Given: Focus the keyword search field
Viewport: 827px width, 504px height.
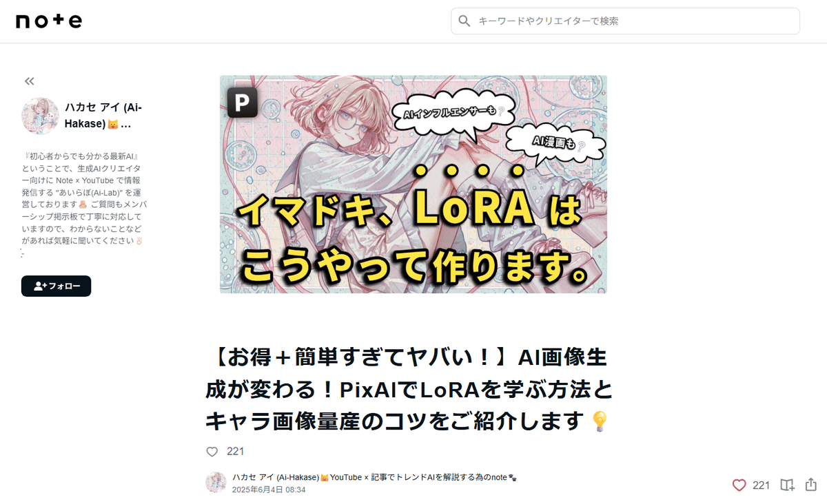Looking at the screenshot, I should pos(625,21).
